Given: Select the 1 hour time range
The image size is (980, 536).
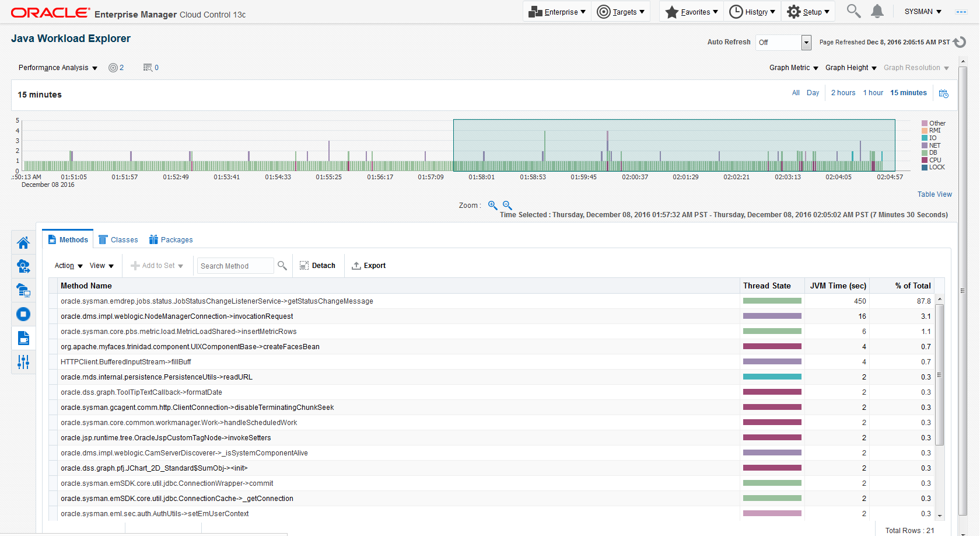Looking at the screenshot, I should (873, 93).
